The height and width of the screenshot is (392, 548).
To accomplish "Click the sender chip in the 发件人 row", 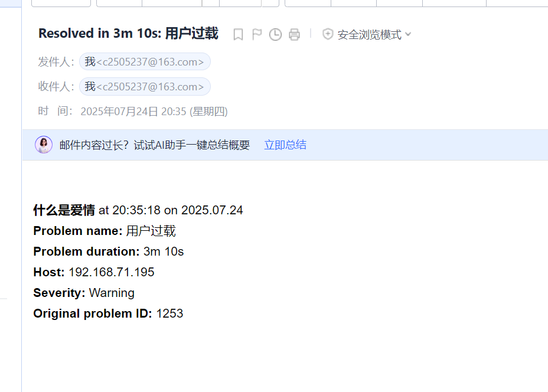I will pos(145,62).
